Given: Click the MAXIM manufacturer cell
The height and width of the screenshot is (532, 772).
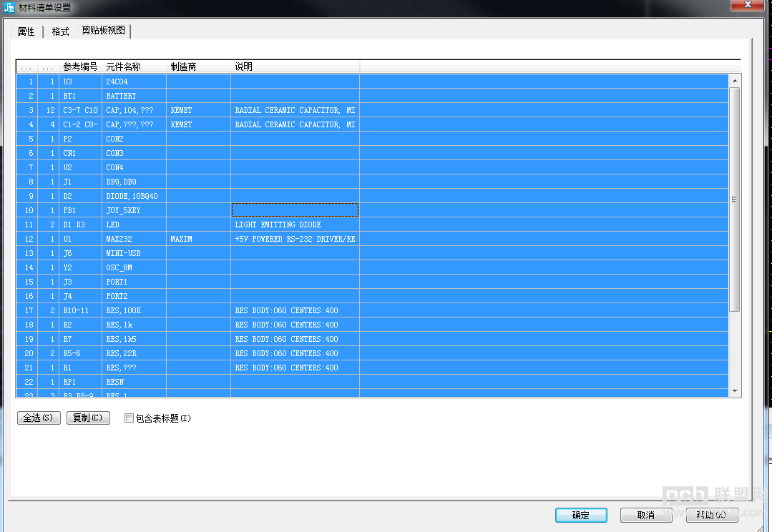Looking at the screenshot, I should 198,239.
